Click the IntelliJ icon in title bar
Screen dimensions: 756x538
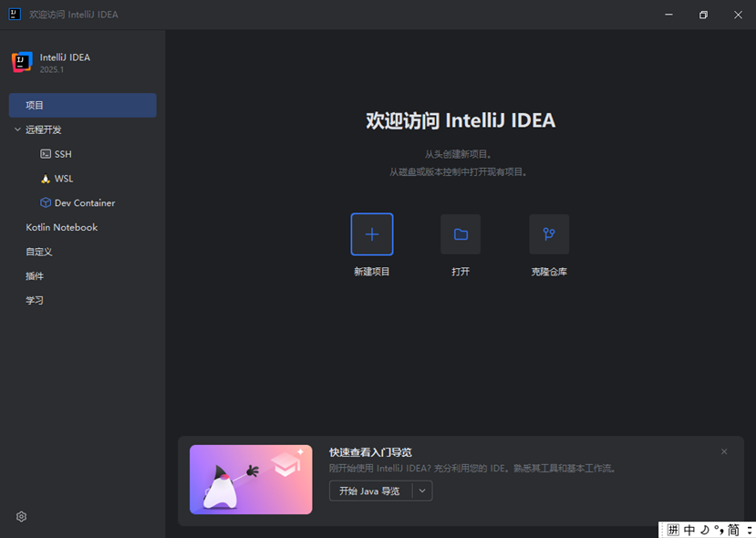click(15, 14)
